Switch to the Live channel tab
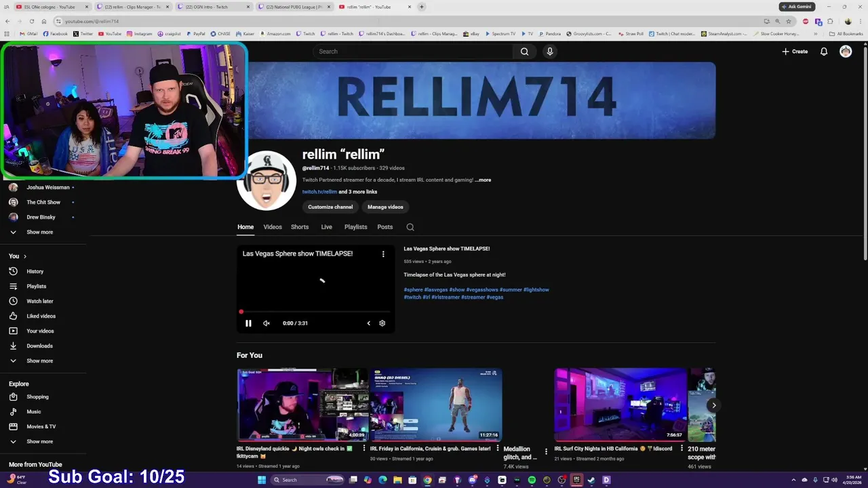Screen dimensions: 868x488 (326, 227)
